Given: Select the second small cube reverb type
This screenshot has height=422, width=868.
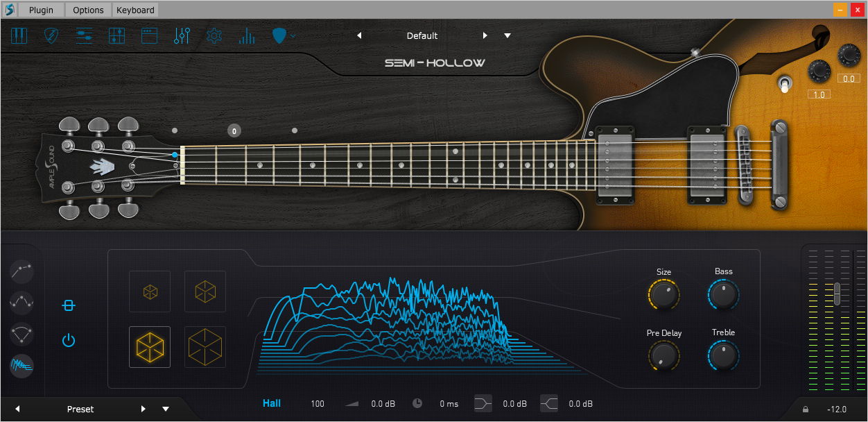Looking at the screenshot, I should [x=205, y=292].
